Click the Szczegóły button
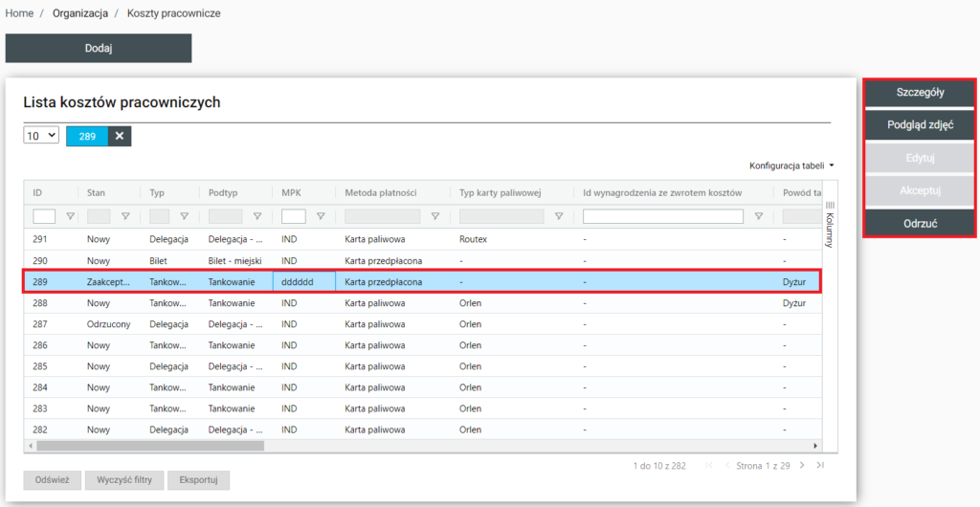 click(x=920, y=93)
